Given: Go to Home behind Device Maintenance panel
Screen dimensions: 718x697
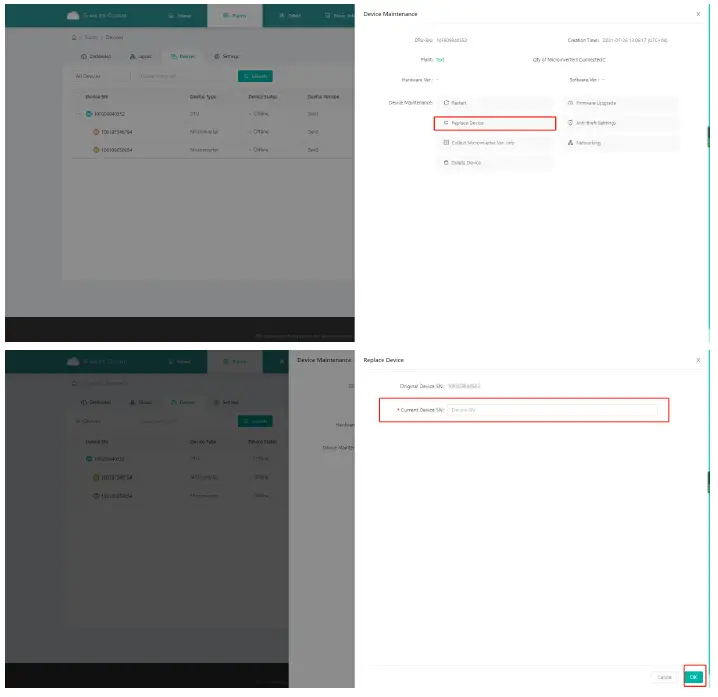Looking at the screenshot, I should (180, 16).
